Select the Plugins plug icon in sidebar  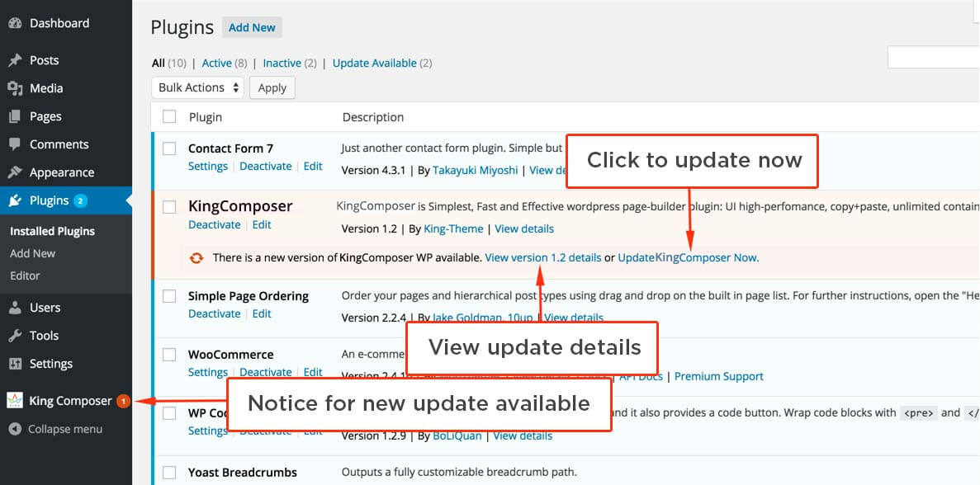[x=15, y=201]
